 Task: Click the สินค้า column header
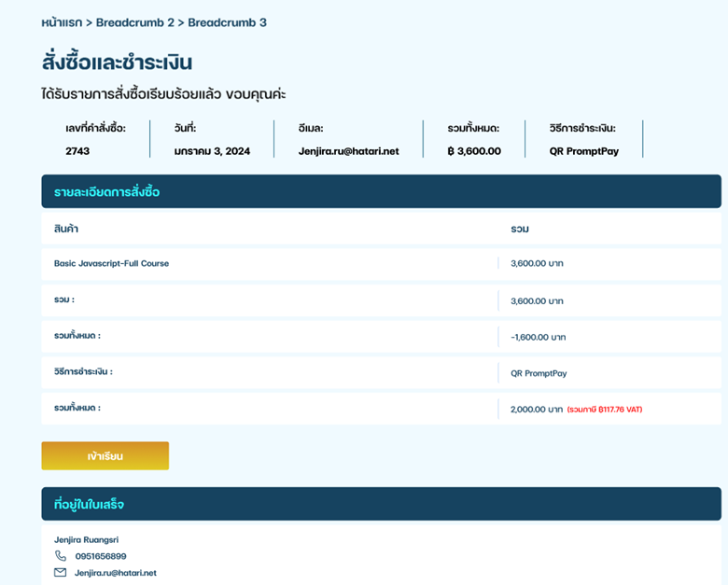(x=66, y=229)
